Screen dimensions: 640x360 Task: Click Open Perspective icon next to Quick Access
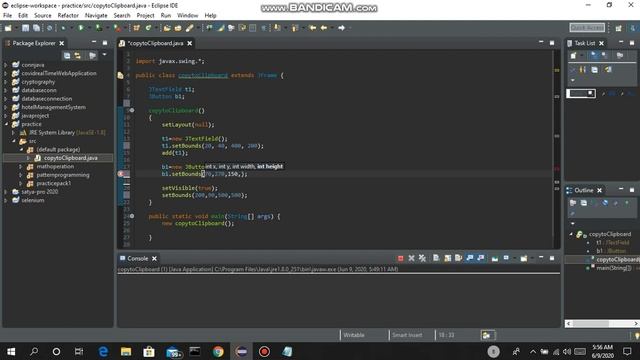619,28
